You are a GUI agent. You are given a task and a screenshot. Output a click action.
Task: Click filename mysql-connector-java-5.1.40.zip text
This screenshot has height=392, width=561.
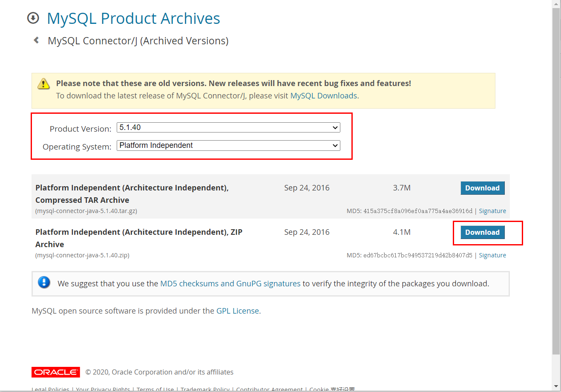pyautogui.click(x=82, y=255)
